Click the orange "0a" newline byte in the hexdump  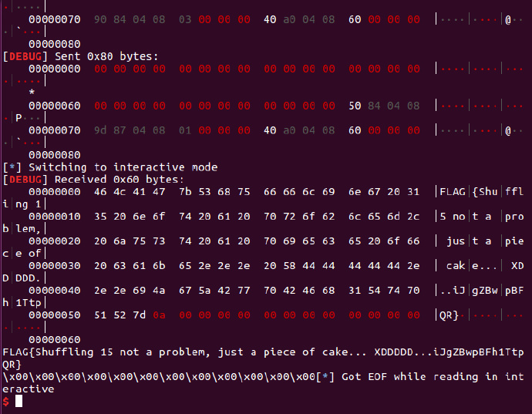[159, 315]
